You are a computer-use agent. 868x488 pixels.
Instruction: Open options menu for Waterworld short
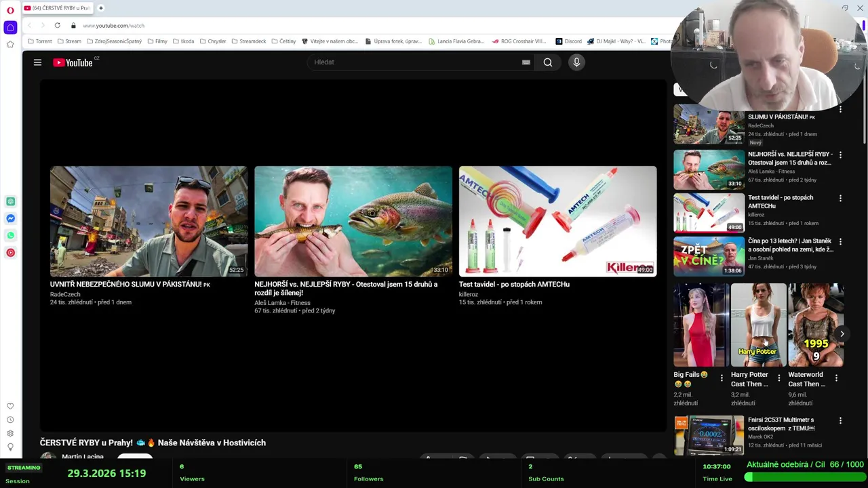pyautogui.click(x=836, y=378)
